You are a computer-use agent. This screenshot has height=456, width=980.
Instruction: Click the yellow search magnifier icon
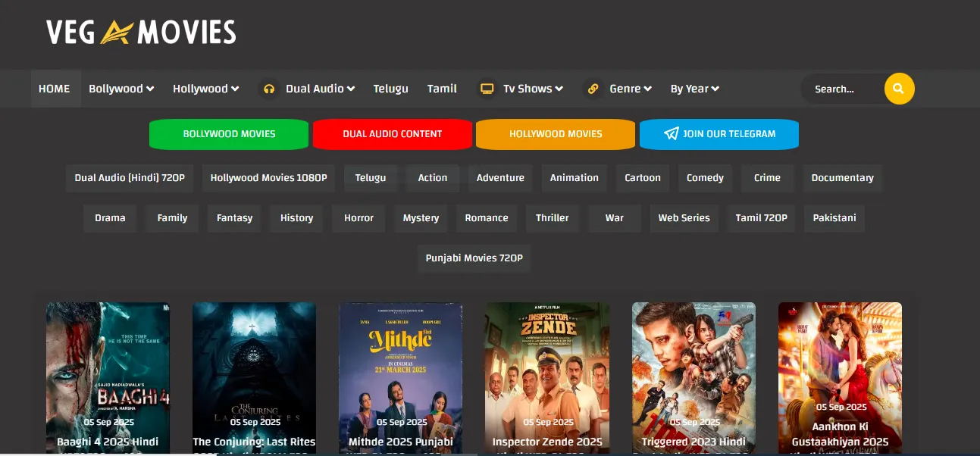pyautogui.click(x=899, y=89)
